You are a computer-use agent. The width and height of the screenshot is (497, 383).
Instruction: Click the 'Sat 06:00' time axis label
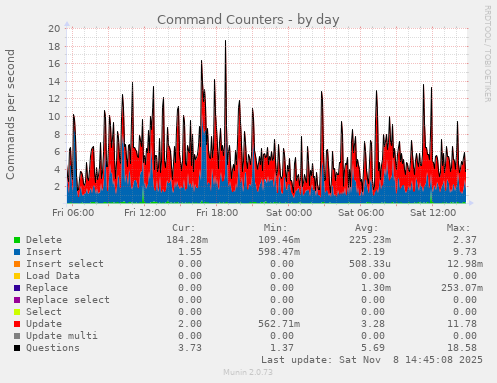click(361, 213)
